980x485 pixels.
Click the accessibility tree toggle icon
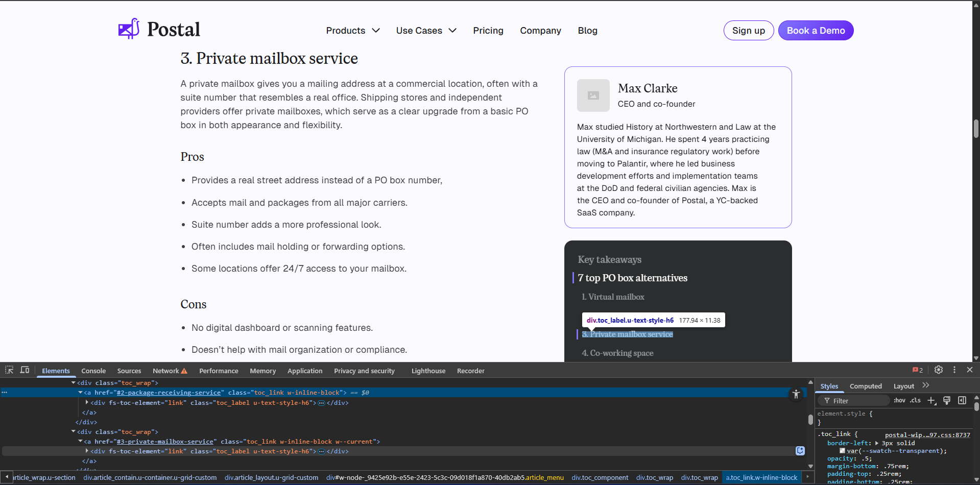click(796, 394)
